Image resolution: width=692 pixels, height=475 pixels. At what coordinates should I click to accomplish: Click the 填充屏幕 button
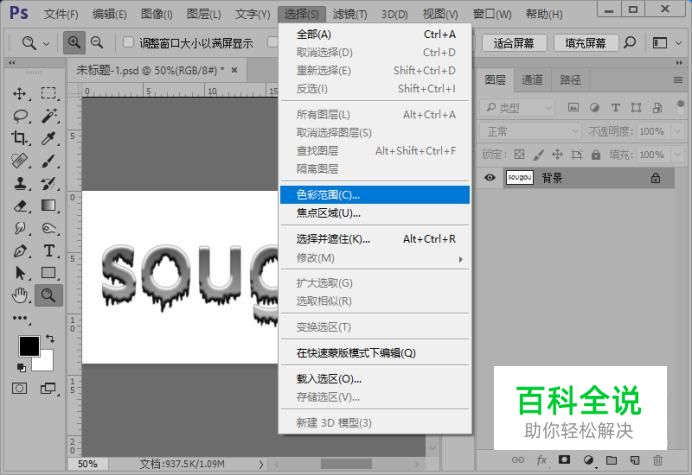click(585, 43)
